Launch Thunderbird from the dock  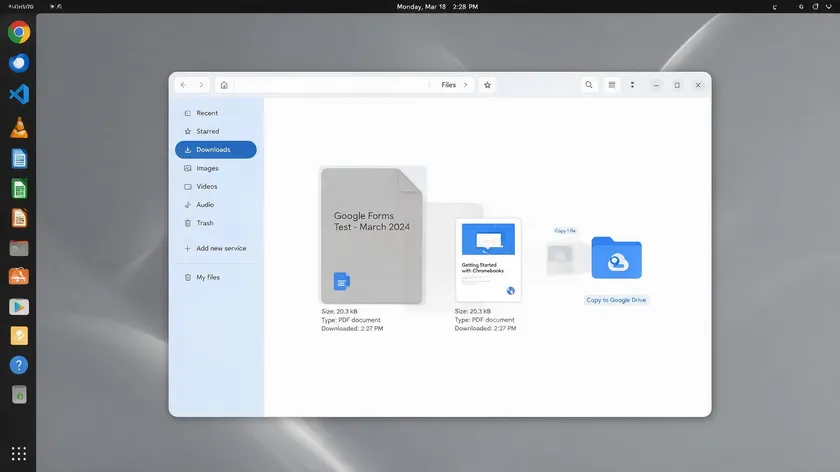(19, 63)
